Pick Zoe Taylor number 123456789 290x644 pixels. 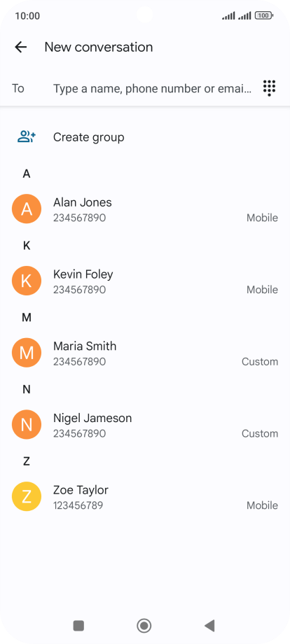tap(78, 505)
